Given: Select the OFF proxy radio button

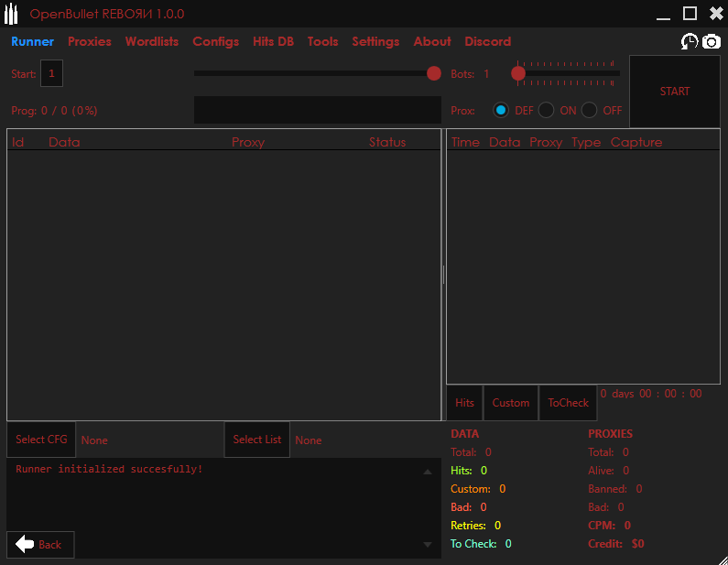Looking at the screenshot, I should [x=589, y=111].
